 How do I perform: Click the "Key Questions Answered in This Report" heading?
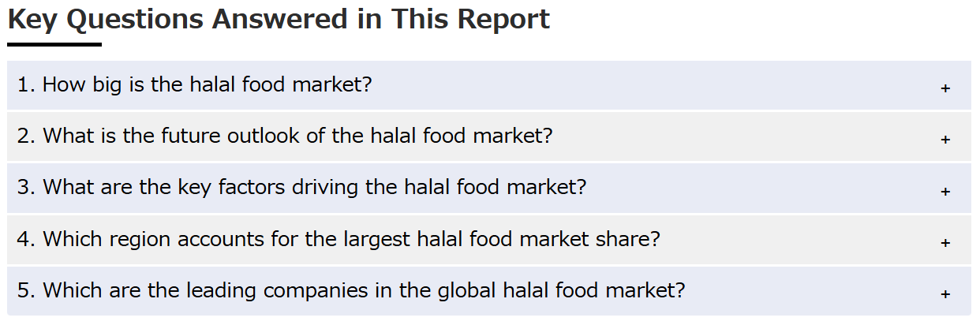pyautogui.click(x=279, y=20)
